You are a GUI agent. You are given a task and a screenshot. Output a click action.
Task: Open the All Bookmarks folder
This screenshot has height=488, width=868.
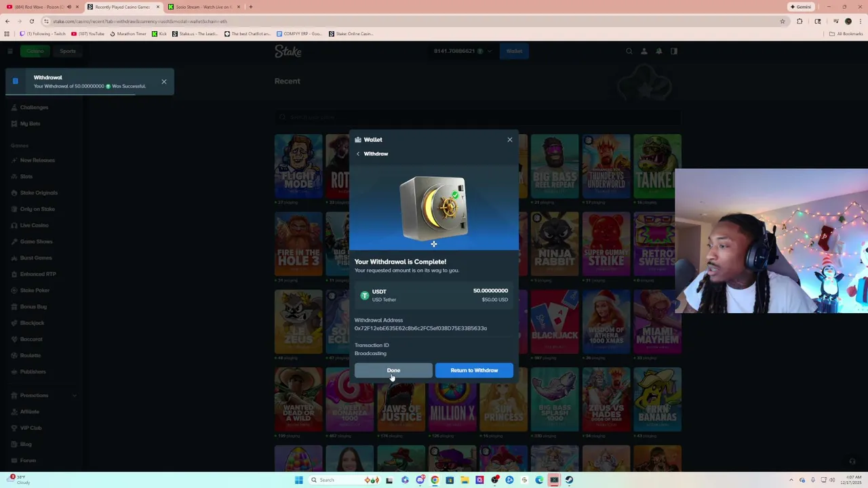[x=846, y=33]
